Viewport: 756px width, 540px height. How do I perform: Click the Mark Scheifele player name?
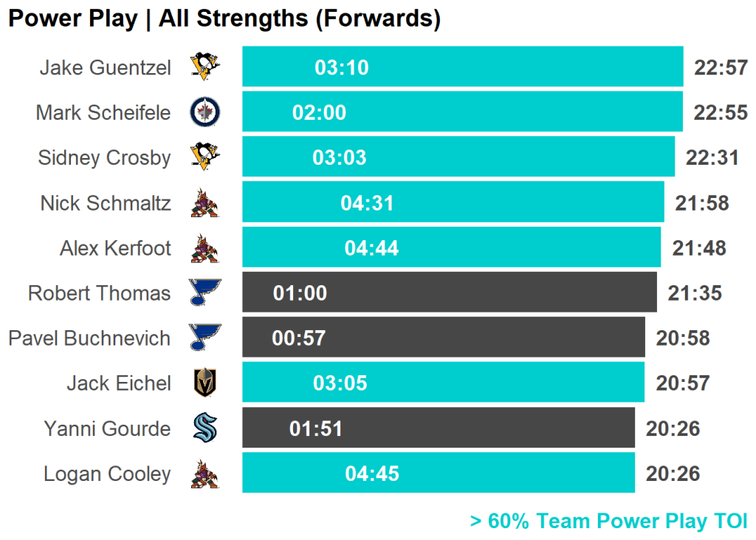click(x=103, y=112)
